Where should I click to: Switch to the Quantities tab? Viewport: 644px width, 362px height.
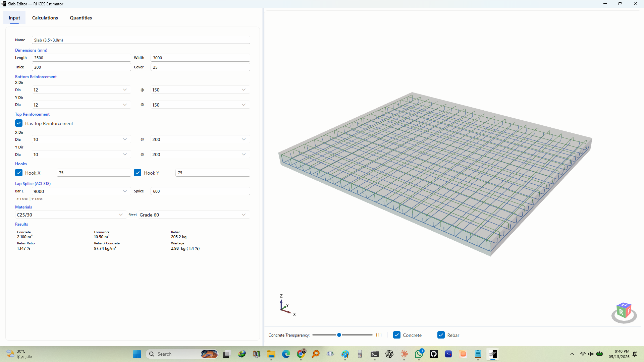click(81, 18)
